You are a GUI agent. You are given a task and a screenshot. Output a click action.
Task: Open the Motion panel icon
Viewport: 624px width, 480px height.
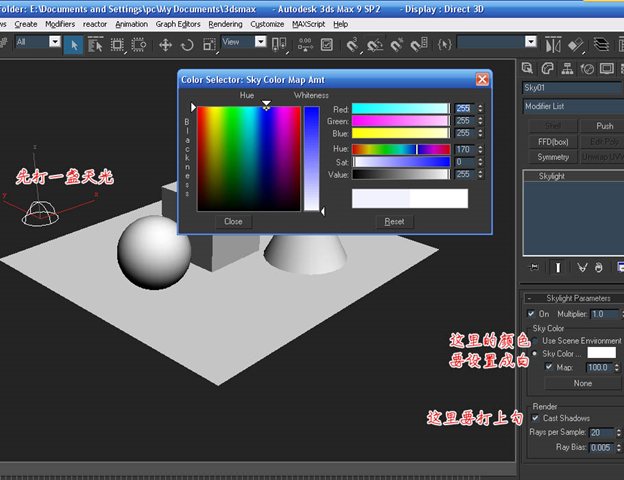(587, 69)
